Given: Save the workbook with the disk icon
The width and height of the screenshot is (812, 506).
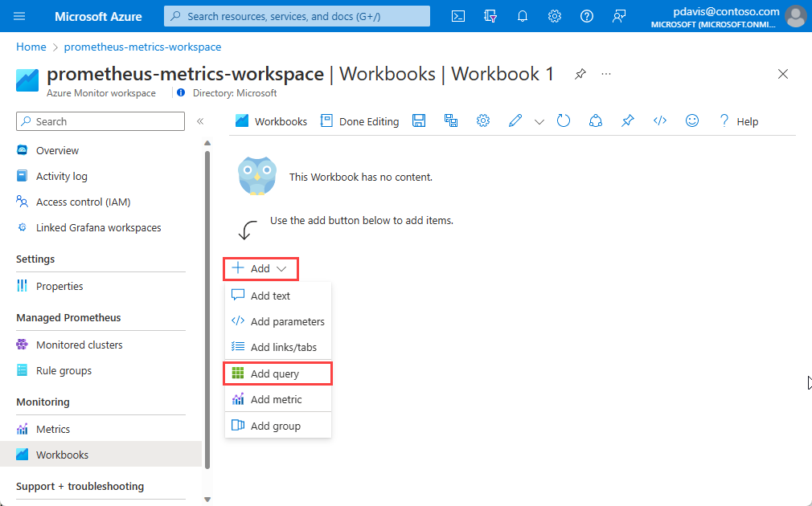Looking at the screenshot, I should pyautogui.click(x=418, y=121).
